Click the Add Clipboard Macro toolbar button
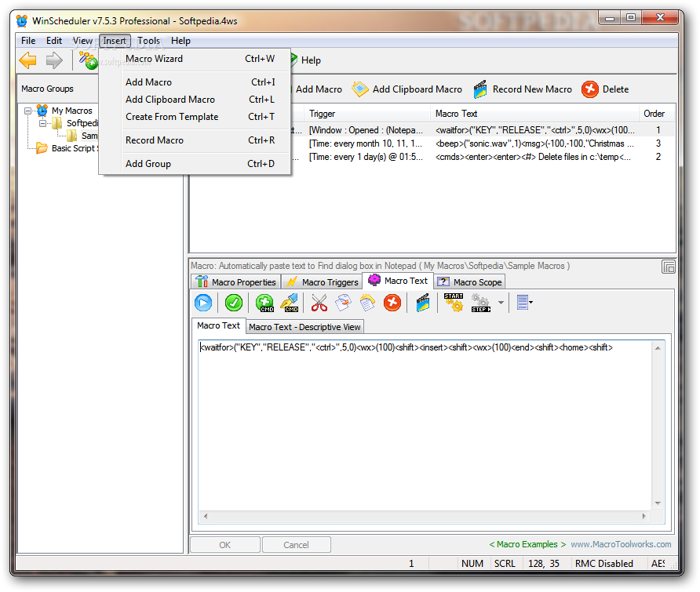700x592 pixels. click(407, 89)
